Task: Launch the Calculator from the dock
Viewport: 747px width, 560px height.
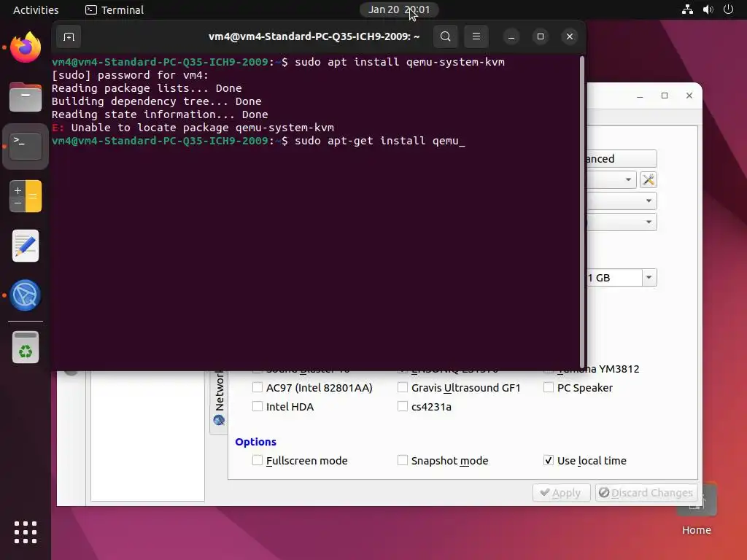Action: tap(26, 195)
